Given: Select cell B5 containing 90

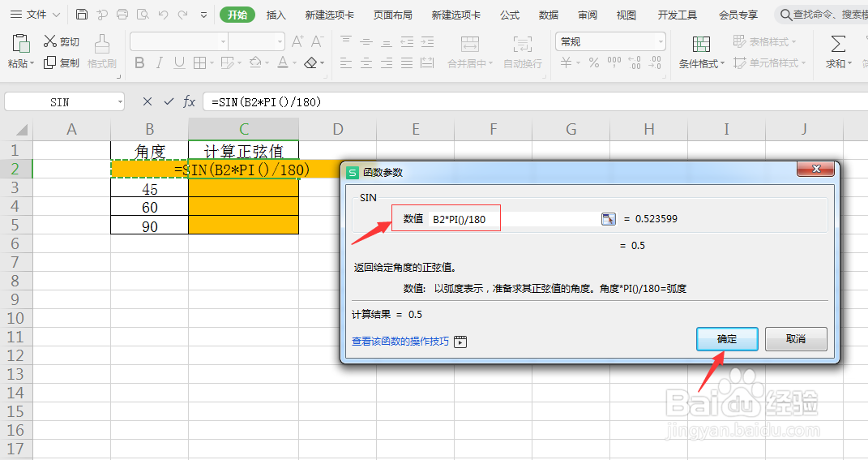Looking at the screenshot, I should [x=149, y=226].
